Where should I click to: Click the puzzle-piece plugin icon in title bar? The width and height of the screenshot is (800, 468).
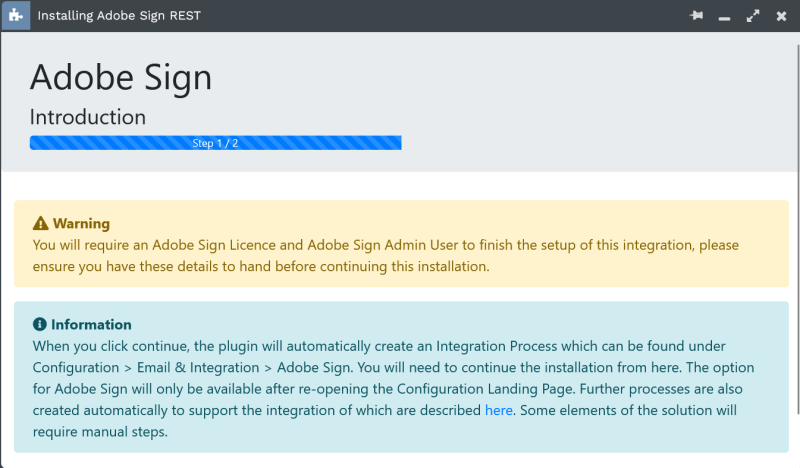(x=15, y=16)
